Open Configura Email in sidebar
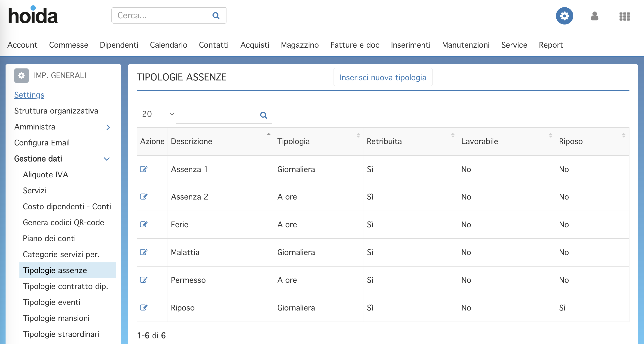The height and width of the screenshot is (344, 644). [x=42, y=143]
